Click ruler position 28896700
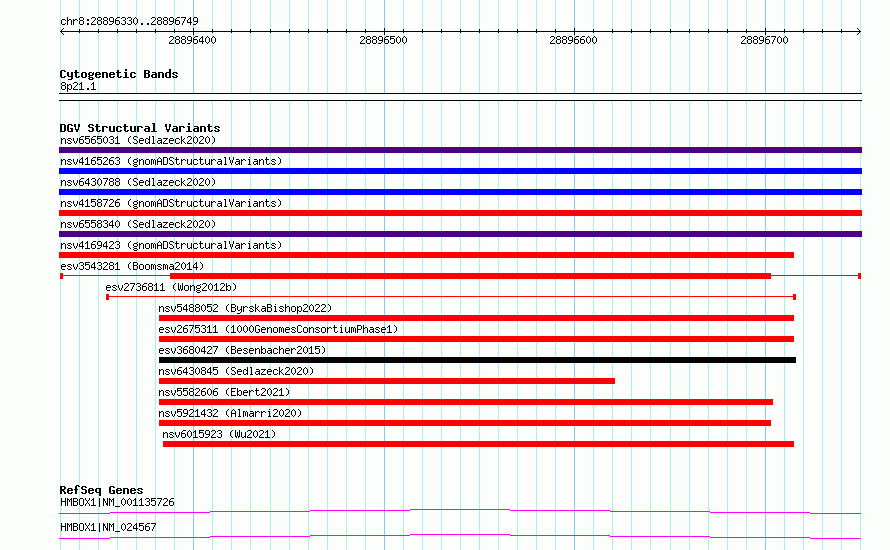The height and width of the screenshot is (550, 890). click(764, 40)
